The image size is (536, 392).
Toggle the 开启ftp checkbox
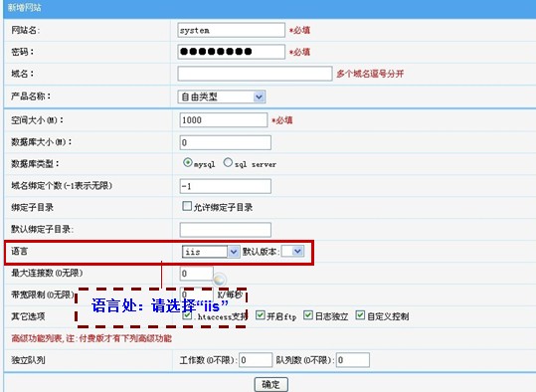click(261, 315)
